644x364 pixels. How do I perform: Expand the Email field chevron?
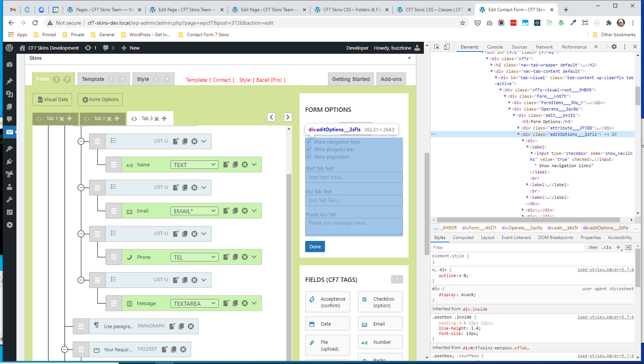coord(254,211)
